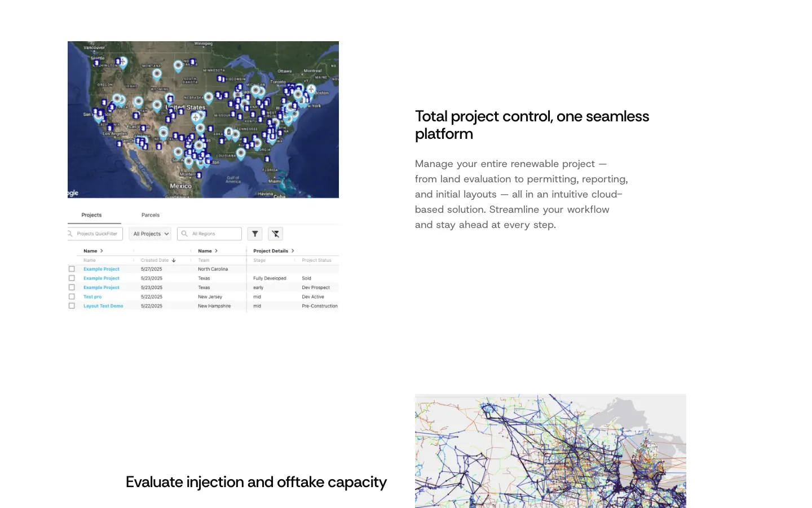Screen dimensions: 812x508
Task: Click the Evaluate injection and offtake capacity heading
Action: pos(256,482)
